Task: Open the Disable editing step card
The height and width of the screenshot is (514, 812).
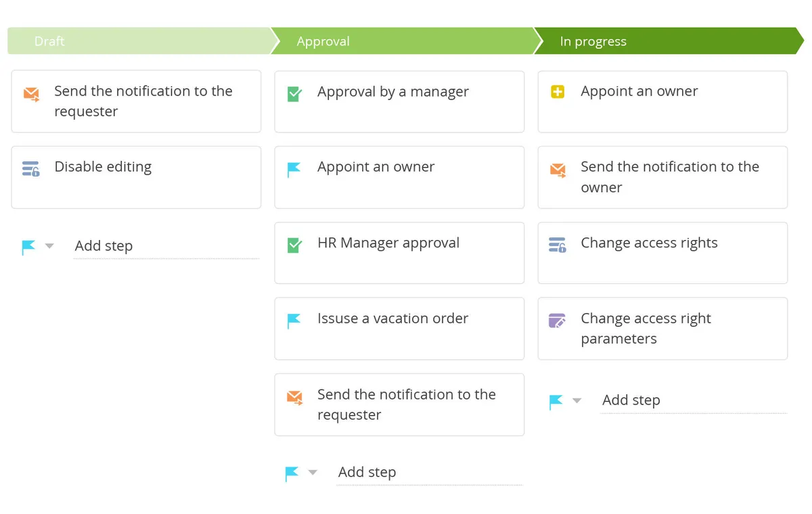Action: [136, 177]
